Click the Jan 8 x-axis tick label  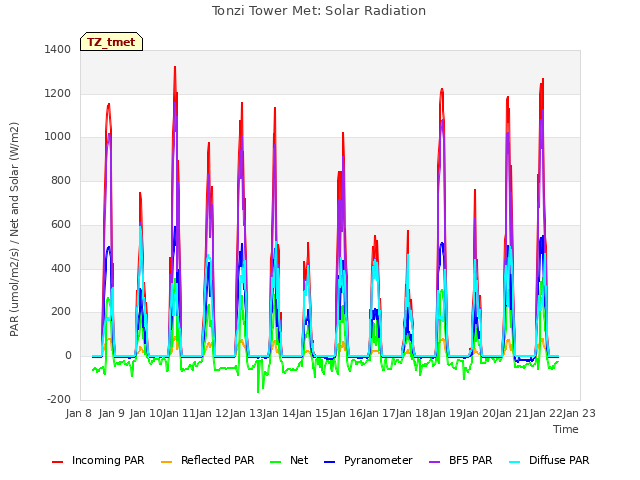pyautogui.click(x=78, y=413)
